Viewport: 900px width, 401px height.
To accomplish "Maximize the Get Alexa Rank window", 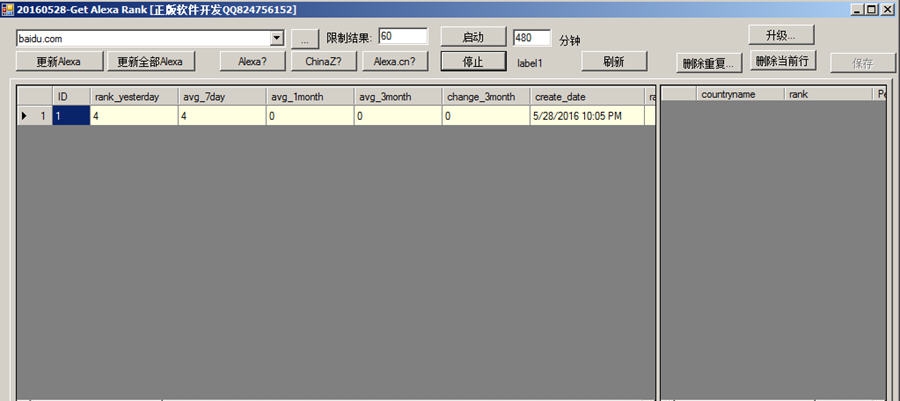I will 872,10.
